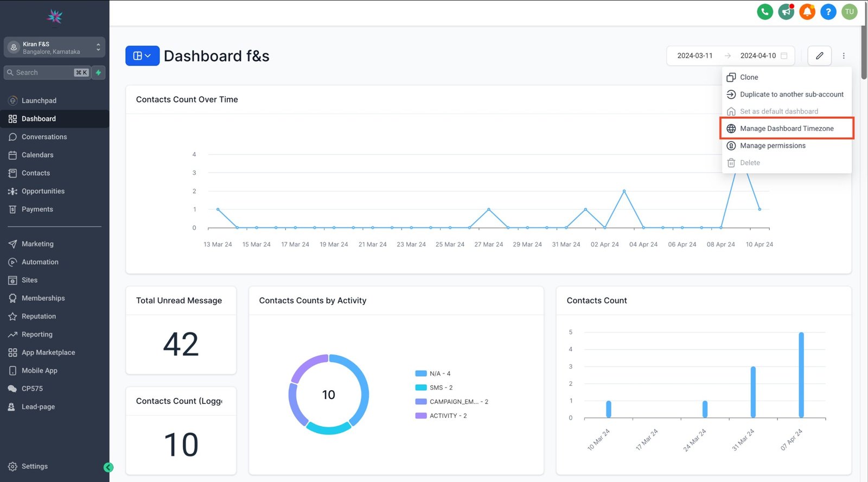This screenshot has height=482, width=868.
Task: Open the three-dot dashboard options menu
Action: [x=844, y=55]
